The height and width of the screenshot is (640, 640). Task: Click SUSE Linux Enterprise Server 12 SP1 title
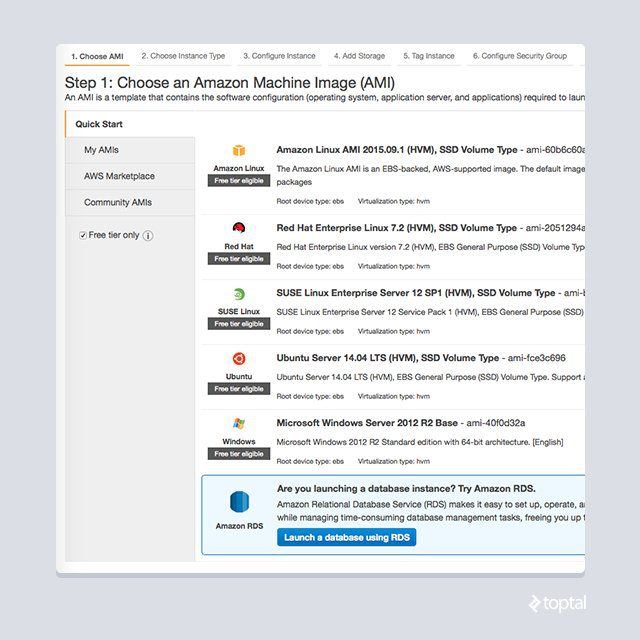pos(416,293)
